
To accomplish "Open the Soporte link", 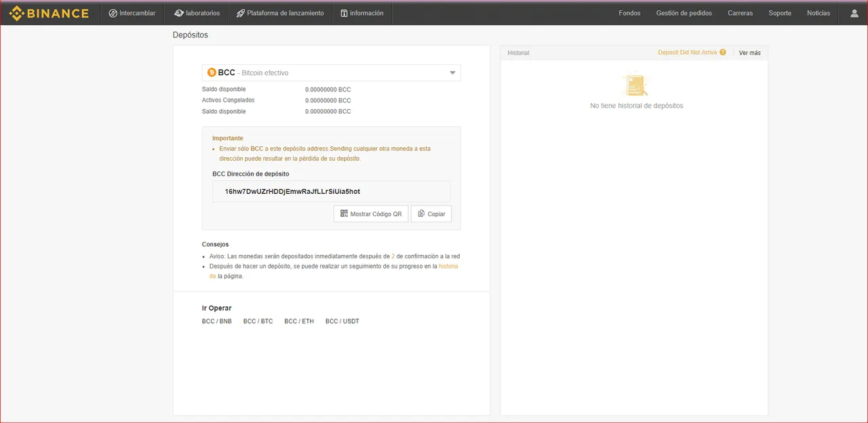I will tap(780, 13).
